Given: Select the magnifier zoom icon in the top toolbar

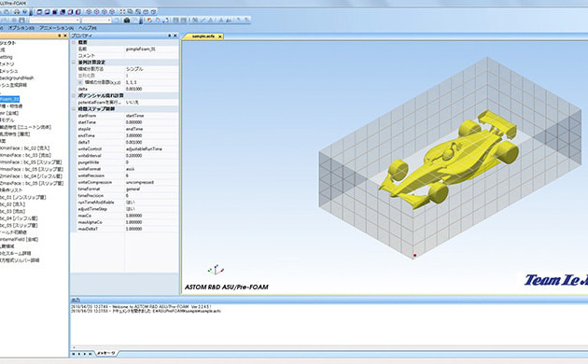Looking at the screenshot, I should (x=130, y=12).
